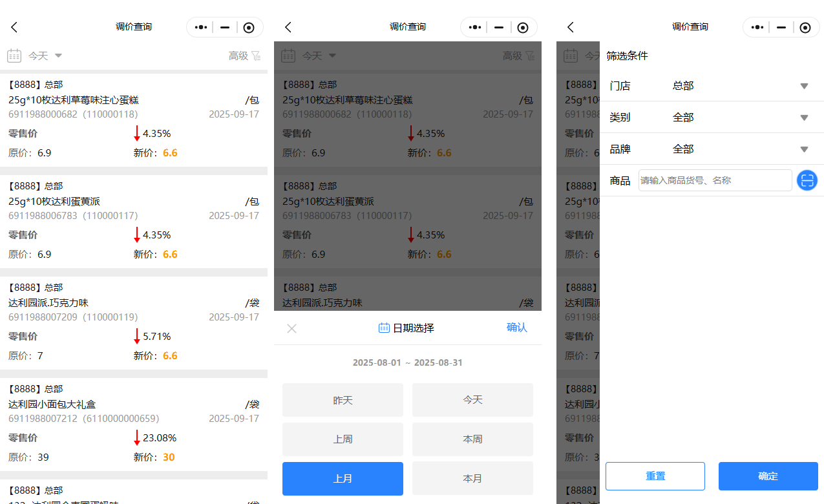Expand the 类别 dropdown

pos(804,118)
